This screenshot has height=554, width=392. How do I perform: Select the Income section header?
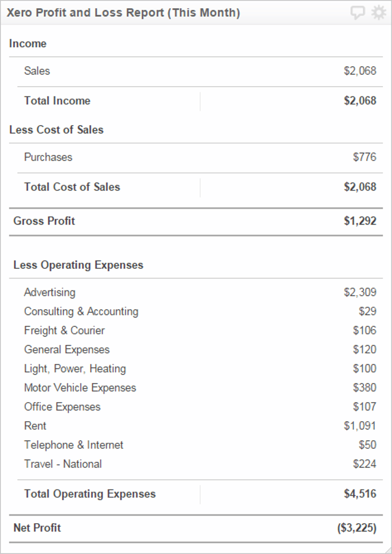point(29,44)
